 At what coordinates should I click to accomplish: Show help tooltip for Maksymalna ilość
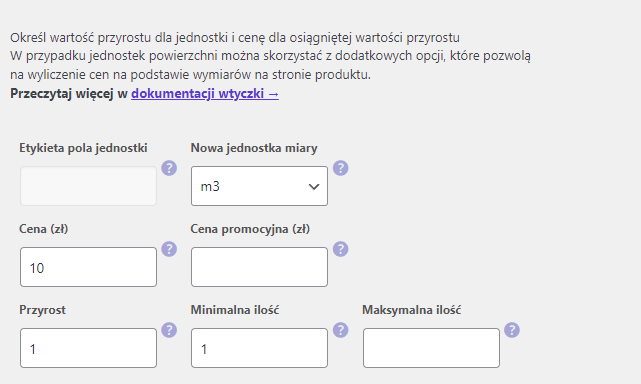pos(512,330)
